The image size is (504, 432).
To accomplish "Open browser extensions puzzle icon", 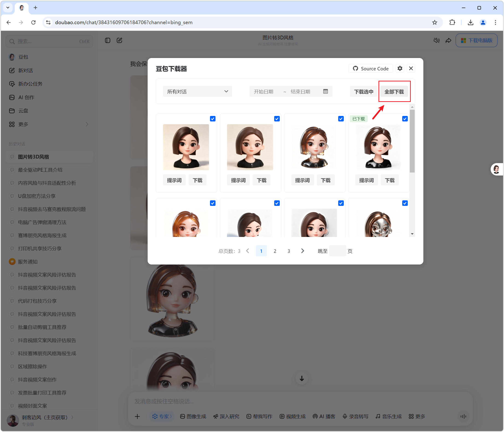I will [x=452, y=22].
